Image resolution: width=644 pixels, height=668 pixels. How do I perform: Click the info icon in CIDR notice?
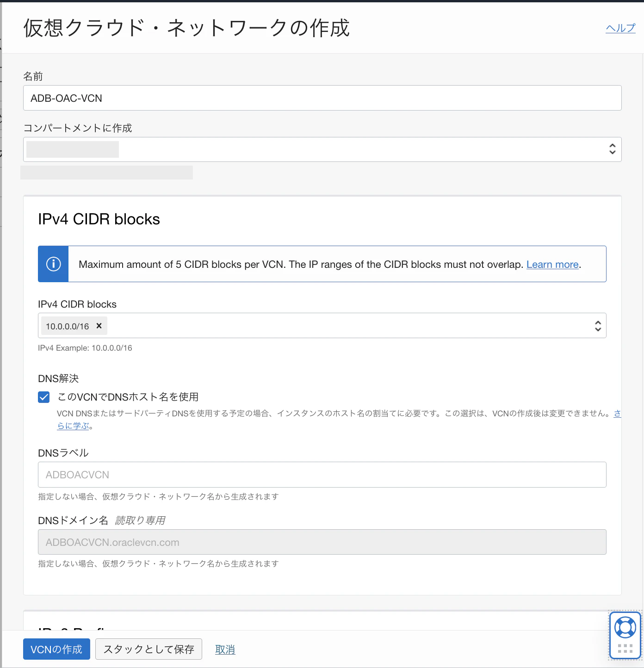(x=54, y=264)
